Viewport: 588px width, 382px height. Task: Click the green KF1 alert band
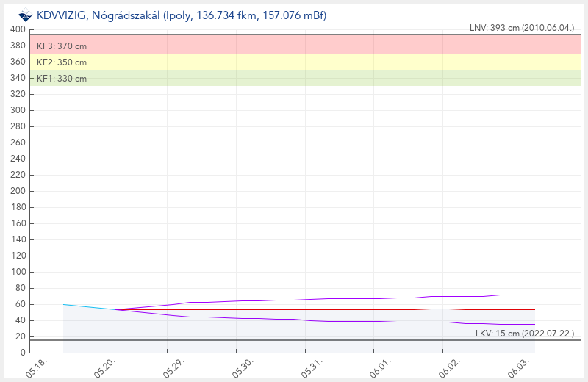[x=305, y=78]
